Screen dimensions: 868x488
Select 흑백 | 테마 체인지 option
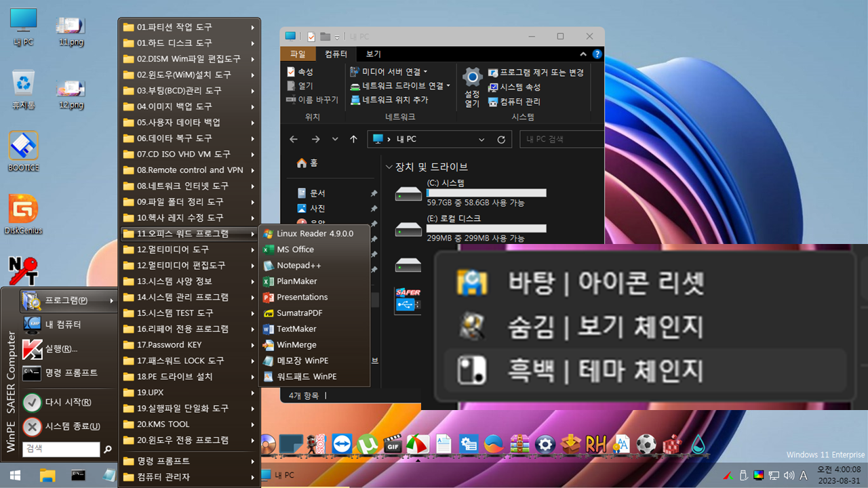pyautogui.click(x=646, y=371)
